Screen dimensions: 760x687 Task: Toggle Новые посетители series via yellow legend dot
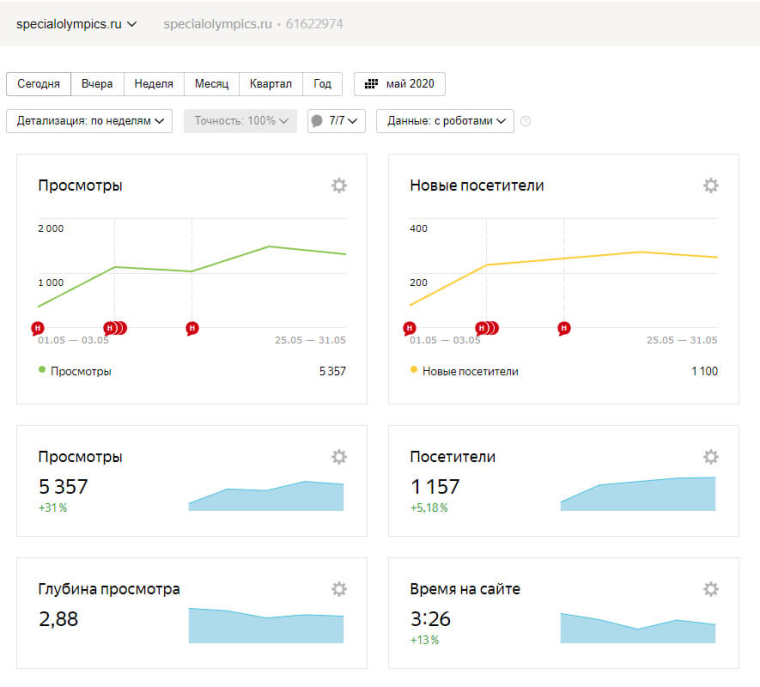point(414,370)
